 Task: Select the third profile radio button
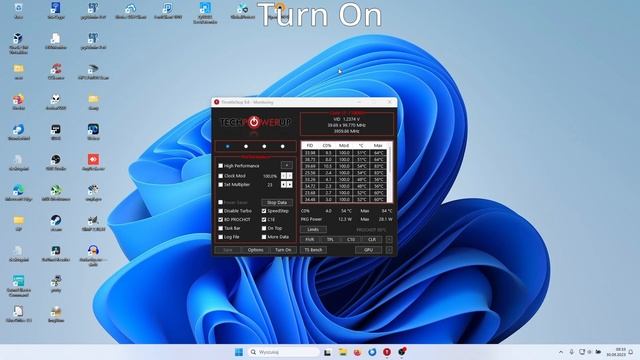(264, 146)
